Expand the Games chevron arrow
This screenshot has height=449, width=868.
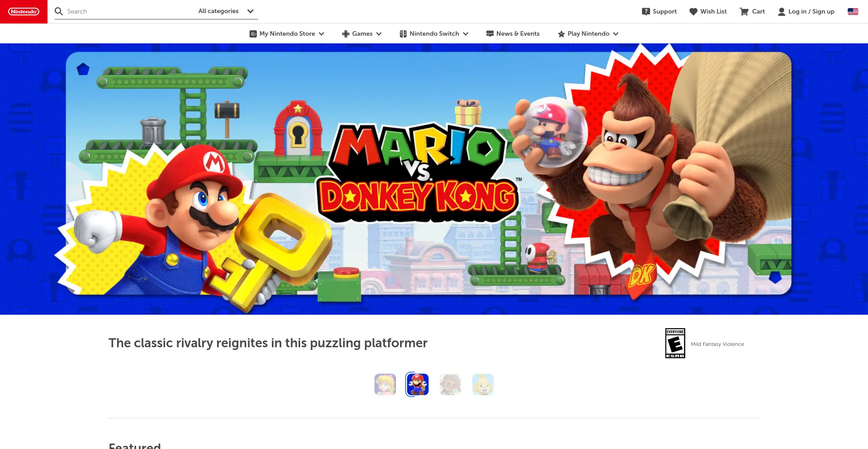pyautogui.click(x=379, y=34)
